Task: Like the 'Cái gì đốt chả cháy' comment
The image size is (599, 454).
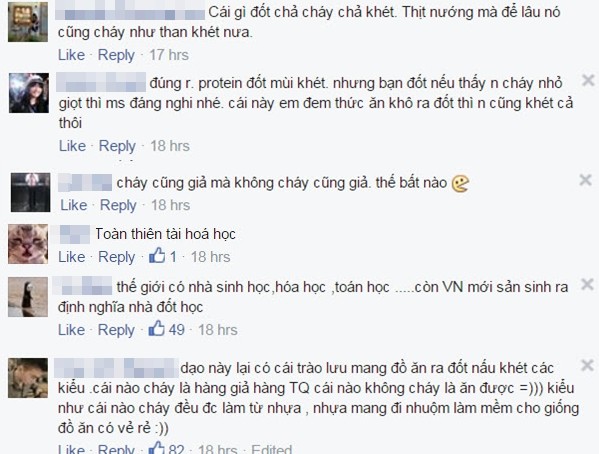Action: coord(71,55)
